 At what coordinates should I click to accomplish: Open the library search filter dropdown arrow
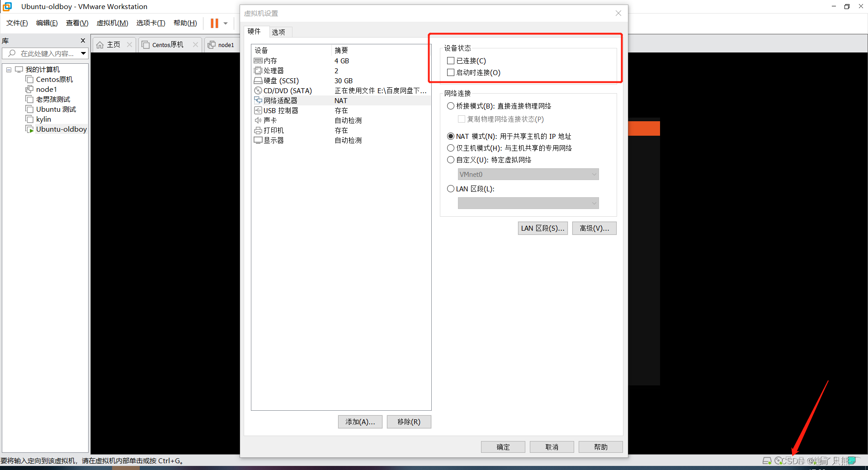click(x=84, y=53)
